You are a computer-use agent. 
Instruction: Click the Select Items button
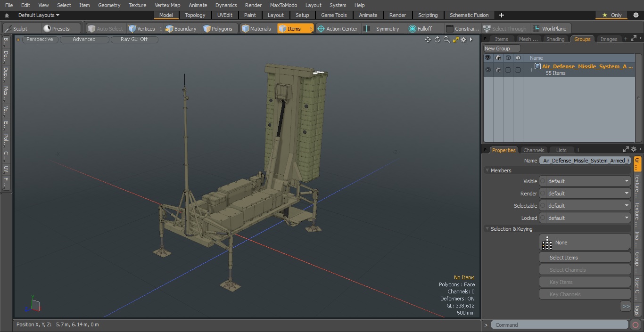pyautogui.click(x=585, y=258)
